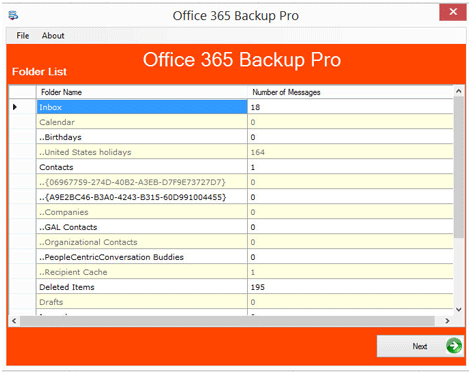
Task: Select the ..PeopleCentricConversation Buddies folder
Action: click(142, 257)
